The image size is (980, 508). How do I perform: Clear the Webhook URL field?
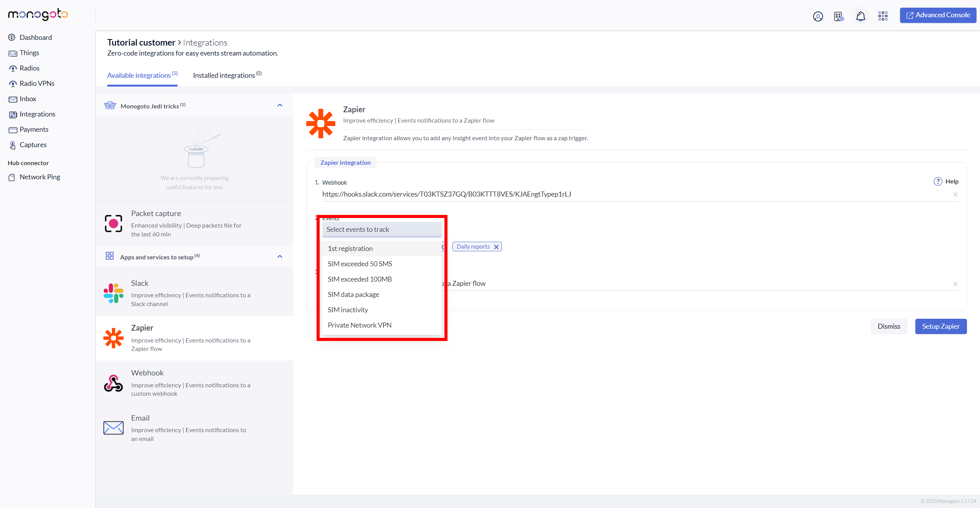[955, 195]
